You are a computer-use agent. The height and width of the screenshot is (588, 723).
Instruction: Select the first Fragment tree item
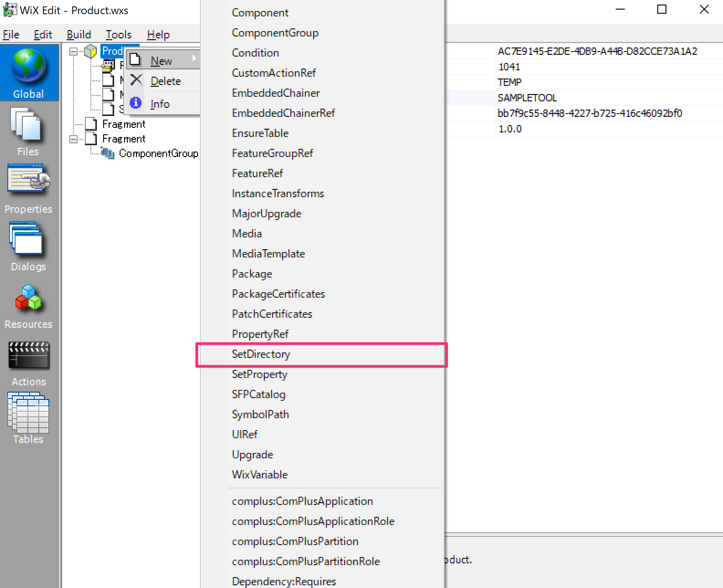pos(124,124)
